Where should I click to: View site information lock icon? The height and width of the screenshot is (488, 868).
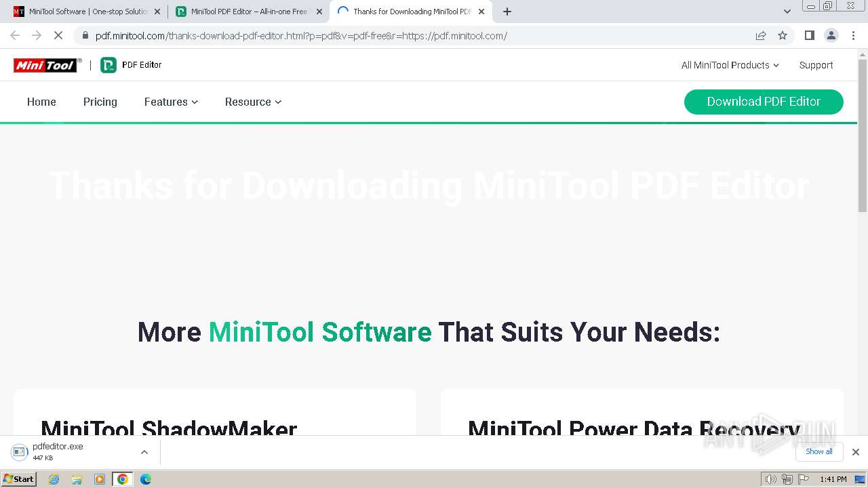[85, 35]
